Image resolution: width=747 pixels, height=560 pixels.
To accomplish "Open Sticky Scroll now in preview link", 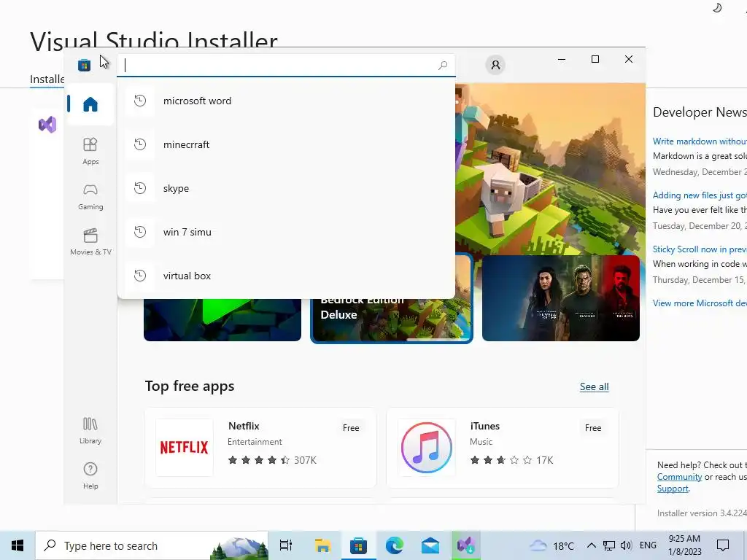I will click(700, 249).
